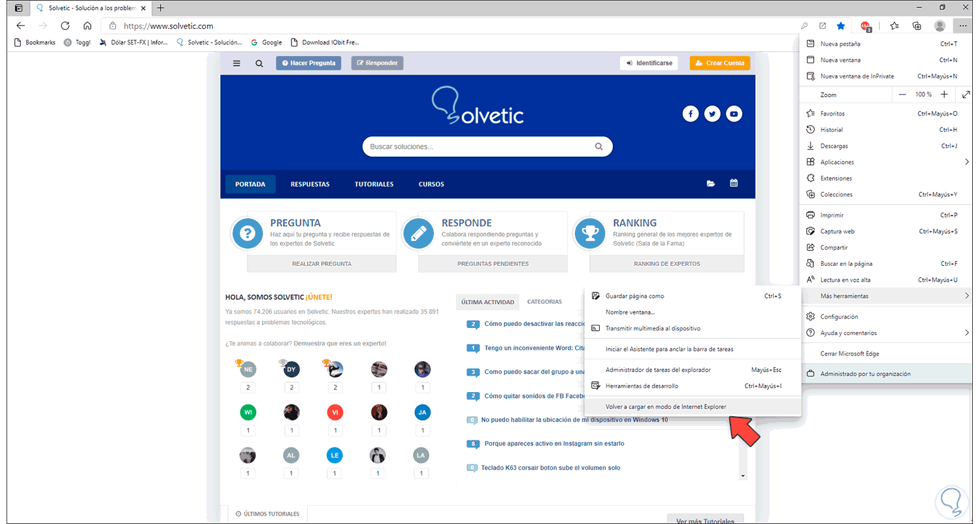Select Guardar página como
Screen dimensions: 980x524
click(693, 296)
